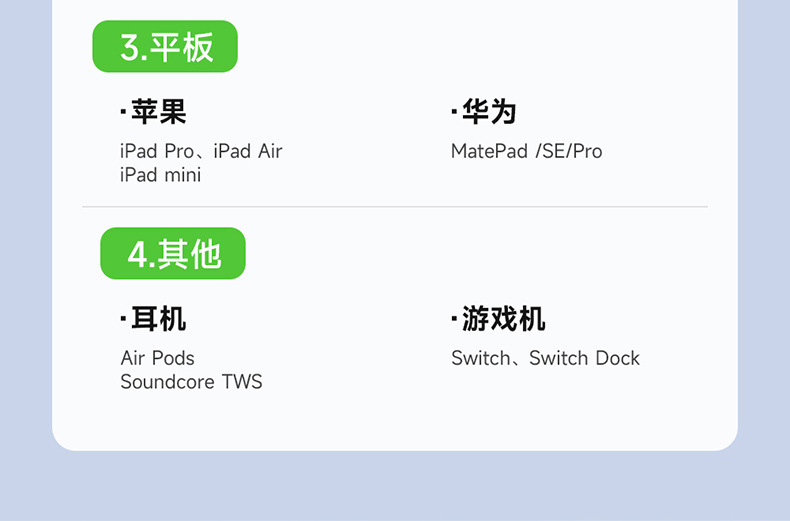
Task: Click the 耳机 heading
Action: point(159,319)
